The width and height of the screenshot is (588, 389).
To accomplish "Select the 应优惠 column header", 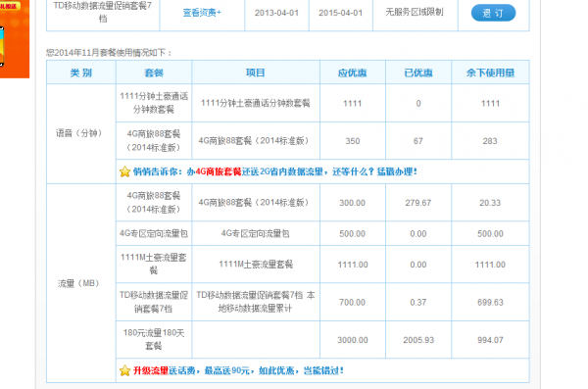I will click(352, 73).
